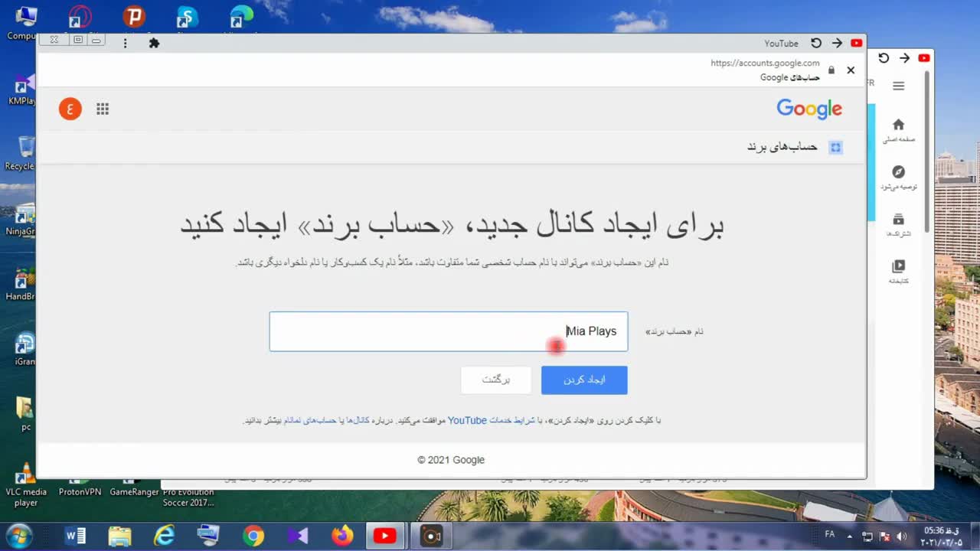This screenshot has height=551, width=980.
Task: Click the orange account avatar
Action: point(70,109)
